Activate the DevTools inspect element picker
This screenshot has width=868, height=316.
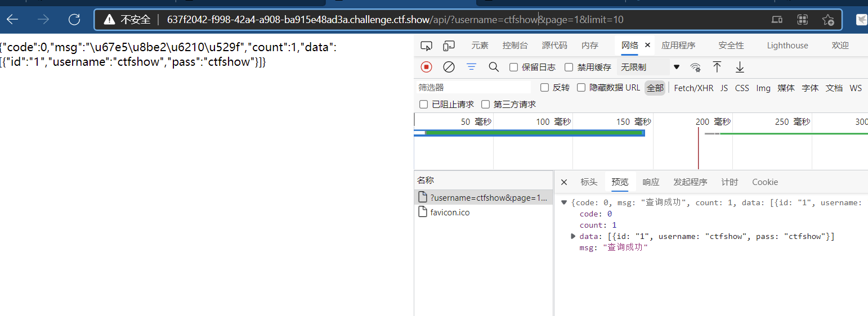coord(427,46)
